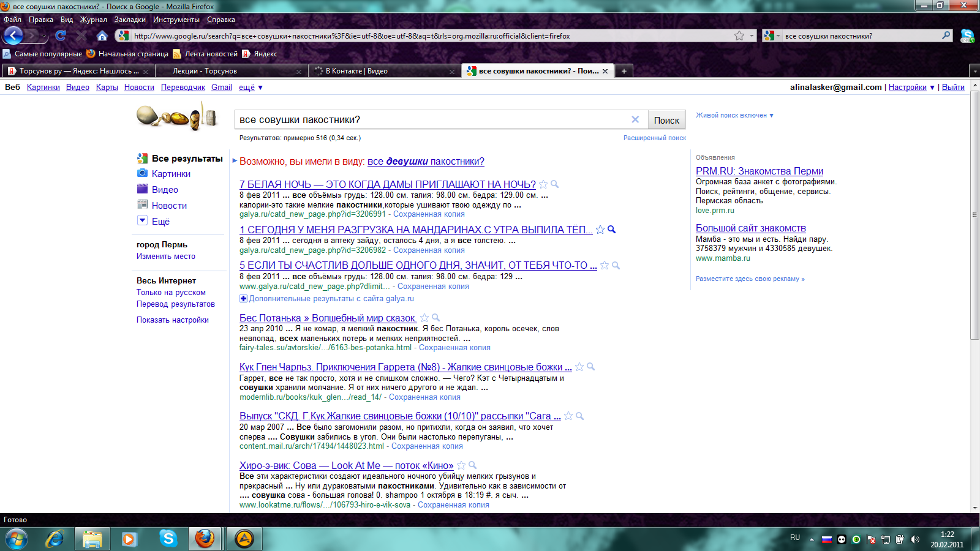
Task: Click Выйти link at top right
Action: (953, 88)
